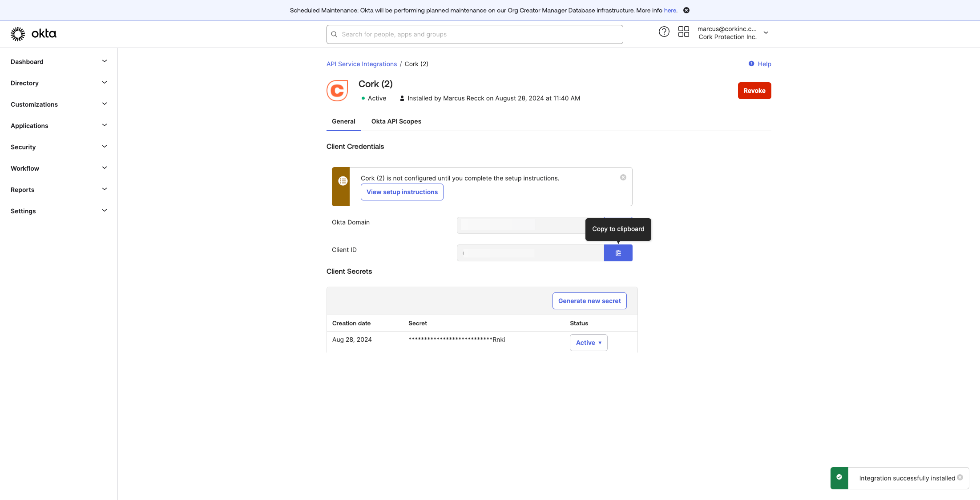Image resolution: width=980 pixels, height=500 pixels.
Task: Select the masked secret ending Rnki
Action: click(x=456, y=340)
